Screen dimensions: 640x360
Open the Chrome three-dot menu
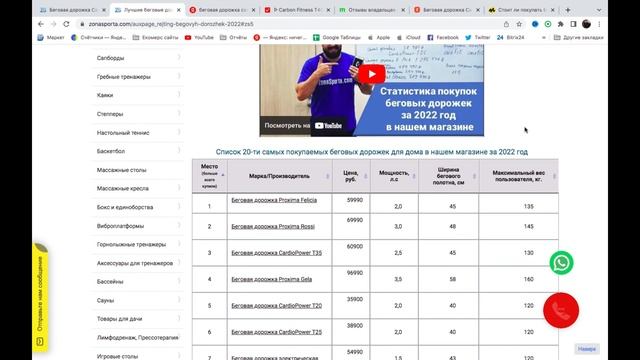coord(599,24)
